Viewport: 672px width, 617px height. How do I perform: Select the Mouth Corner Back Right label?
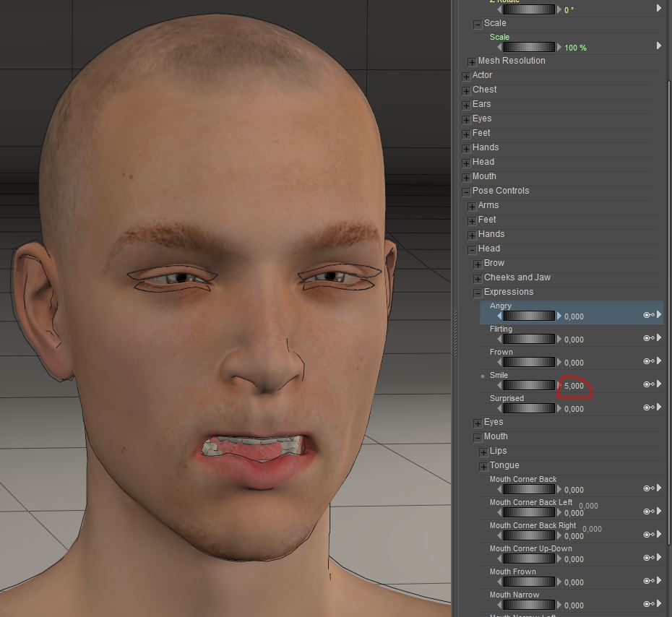(x=533, y=525)
